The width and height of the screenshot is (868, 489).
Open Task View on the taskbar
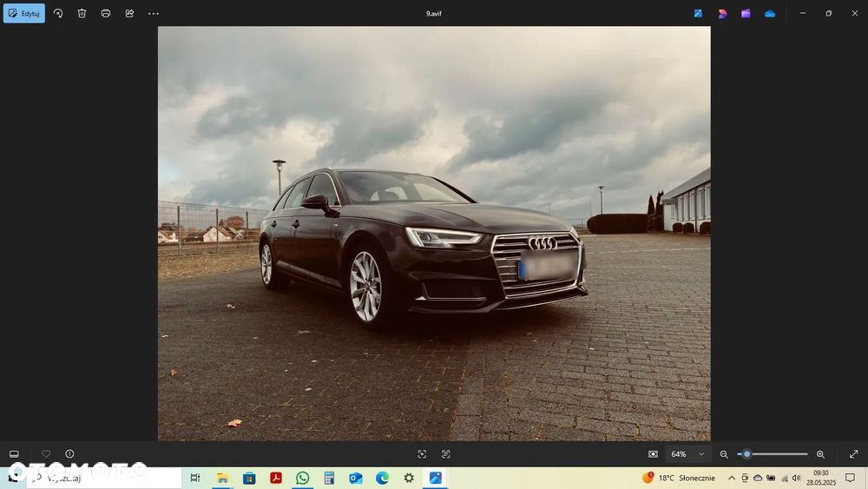pyautogui.click(x=194, y=478)
